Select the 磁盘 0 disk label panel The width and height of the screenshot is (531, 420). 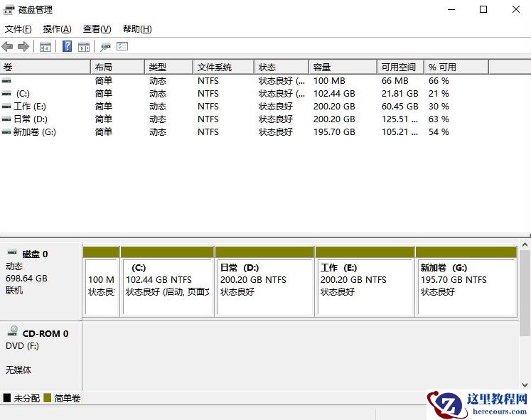(x=41, y=281)
